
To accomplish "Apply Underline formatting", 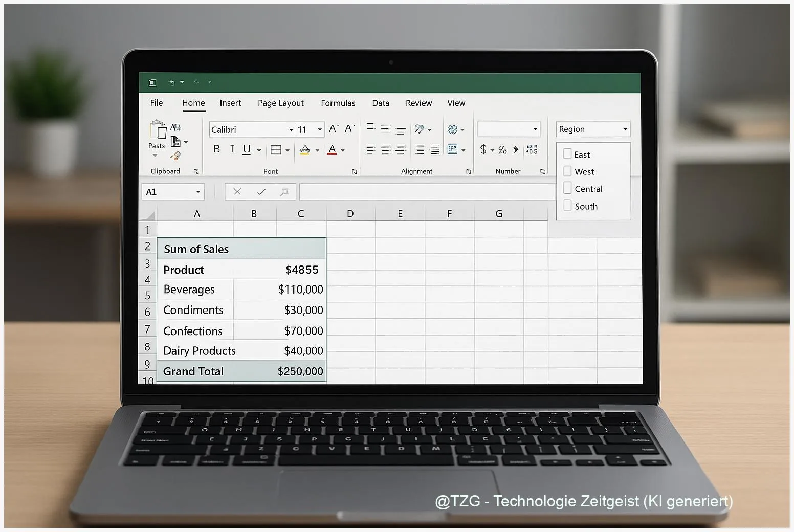I will pos(247,149).
